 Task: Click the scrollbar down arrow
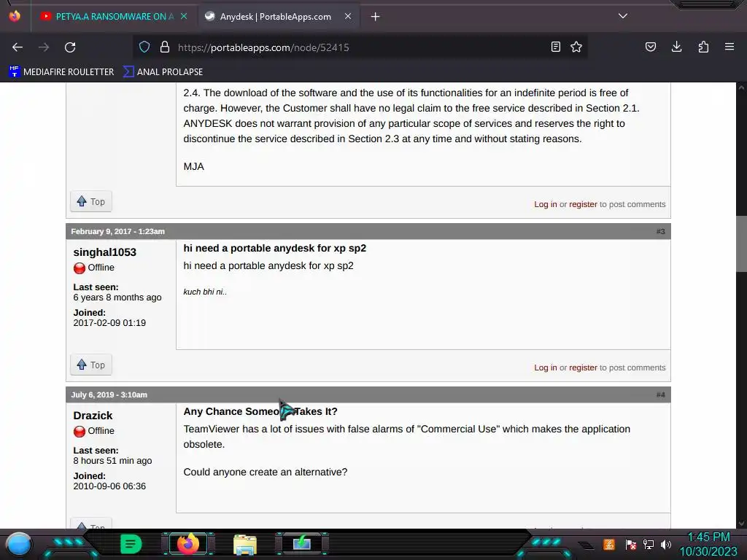click(741, 524)
